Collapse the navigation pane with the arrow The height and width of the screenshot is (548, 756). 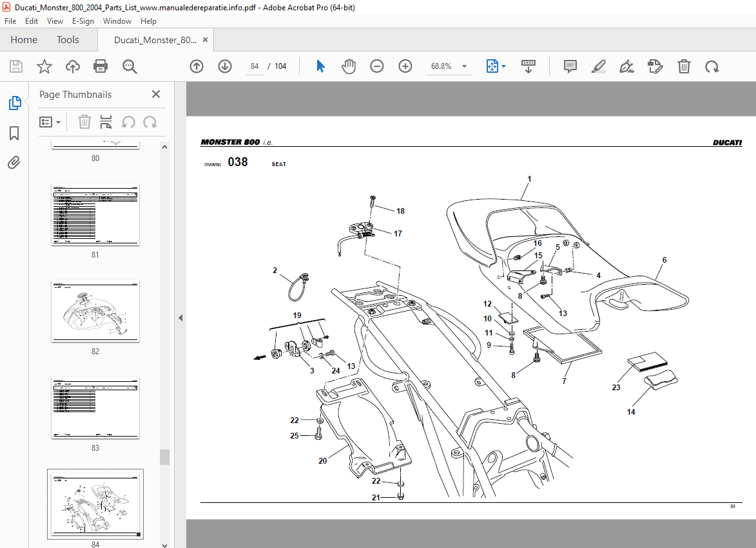click(x=180, y=317)
